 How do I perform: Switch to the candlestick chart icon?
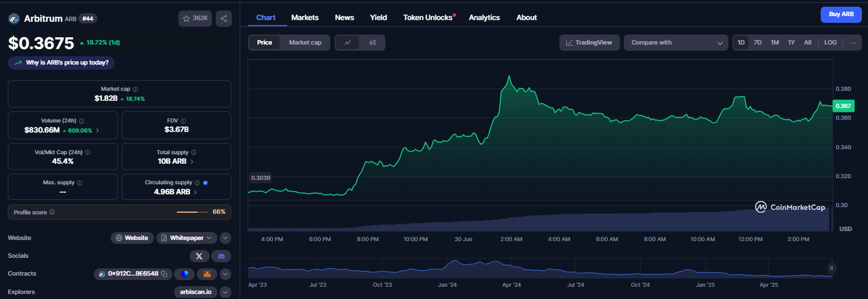pyautogui.click(x=373, y=42)
